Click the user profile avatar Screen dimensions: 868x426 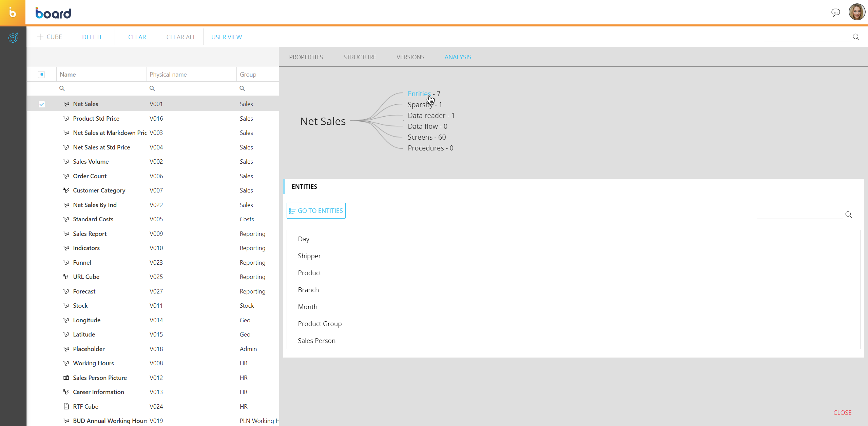[x=856, y=12]
